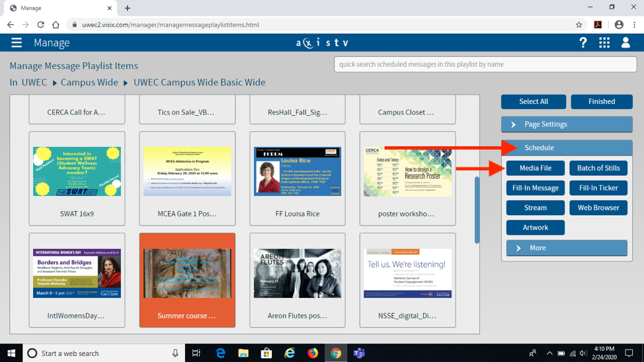Open the Windows Start menu
644x362 pixels.
[x=11, y=353]
